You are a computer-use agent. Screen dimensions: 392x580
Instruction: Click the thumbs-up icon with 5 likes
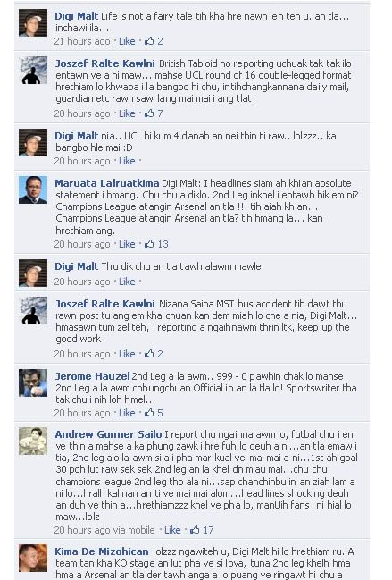tap(149, 413)
